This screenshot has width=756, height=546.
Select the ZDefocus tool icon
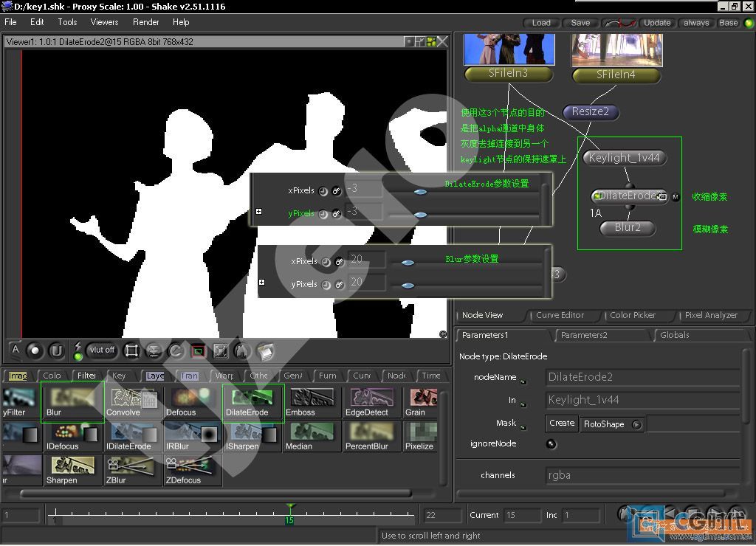pos(193,470)
